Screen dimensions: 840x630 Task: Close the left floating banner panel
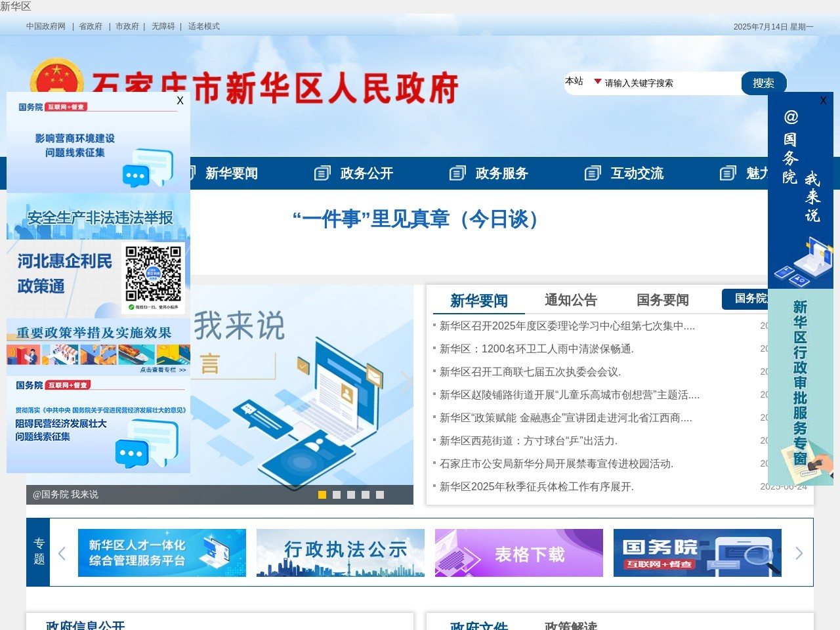point(180,100)
